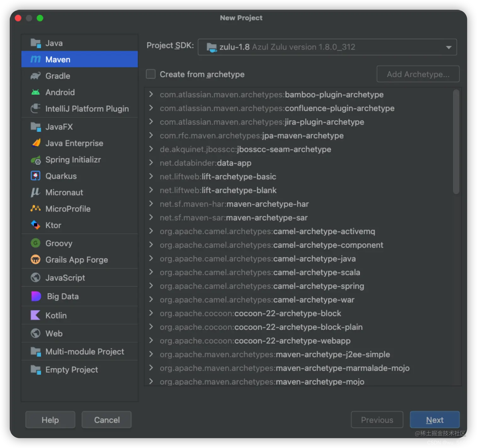Screen dimensions: 477x448
Task: Select the Gradle elephant icon
Action: pos(36,76)
